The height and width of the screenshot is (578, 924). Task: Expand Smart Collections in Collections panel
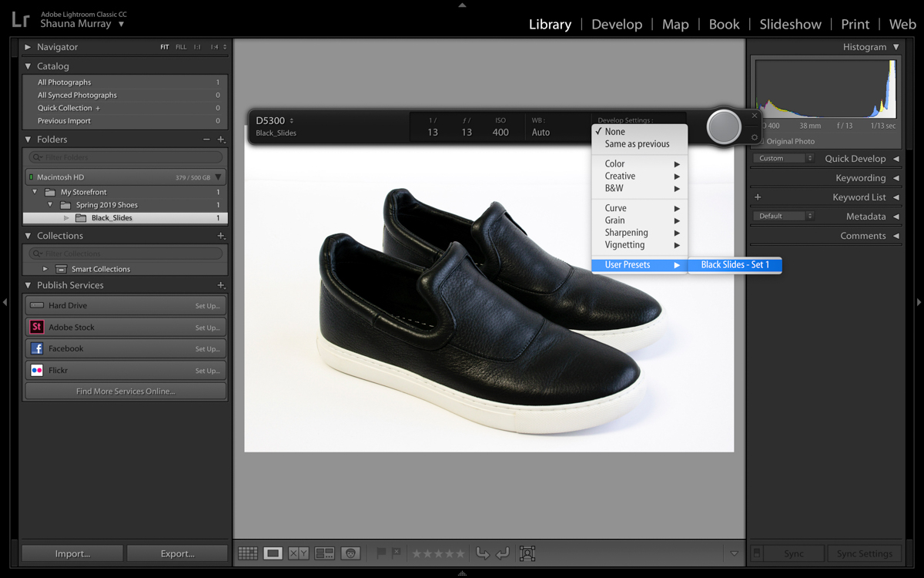pyautogui.click(x=45, y=269)
